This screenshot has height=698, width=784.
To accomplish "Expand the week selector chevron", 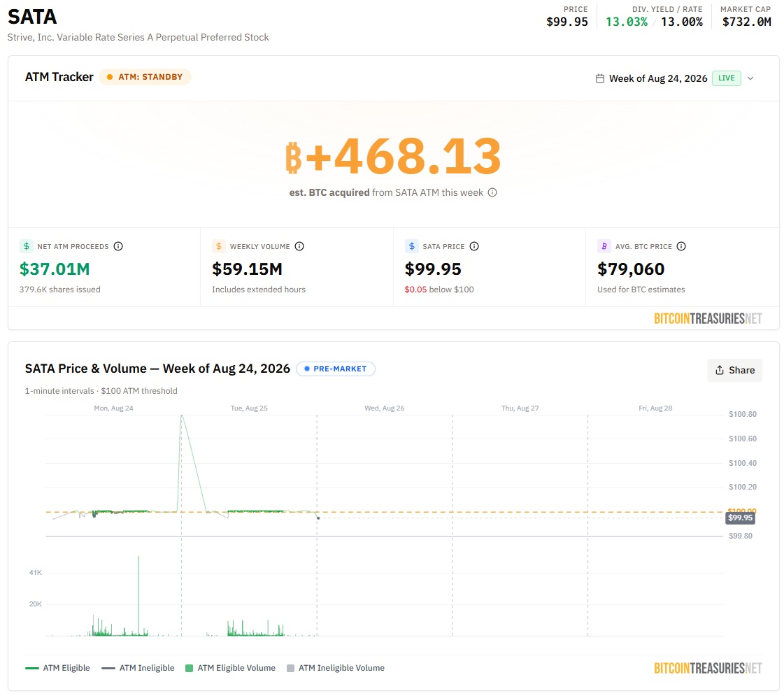I will 750,78.
